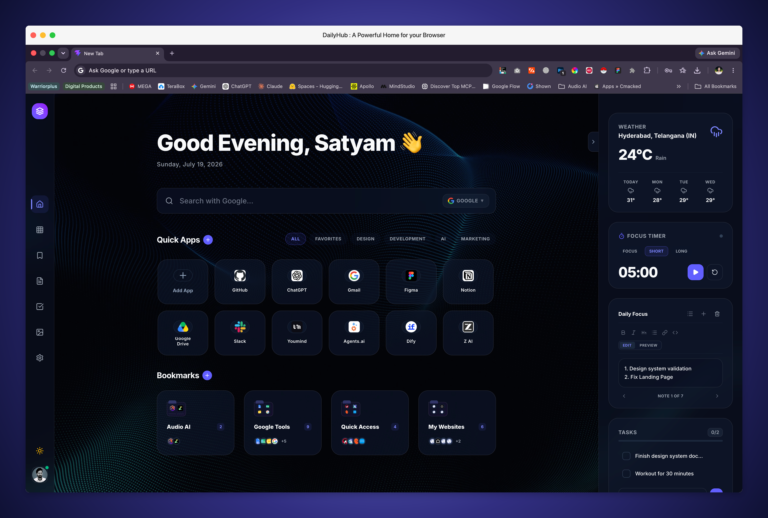Launch the Dify quick app

coord(411,333)
